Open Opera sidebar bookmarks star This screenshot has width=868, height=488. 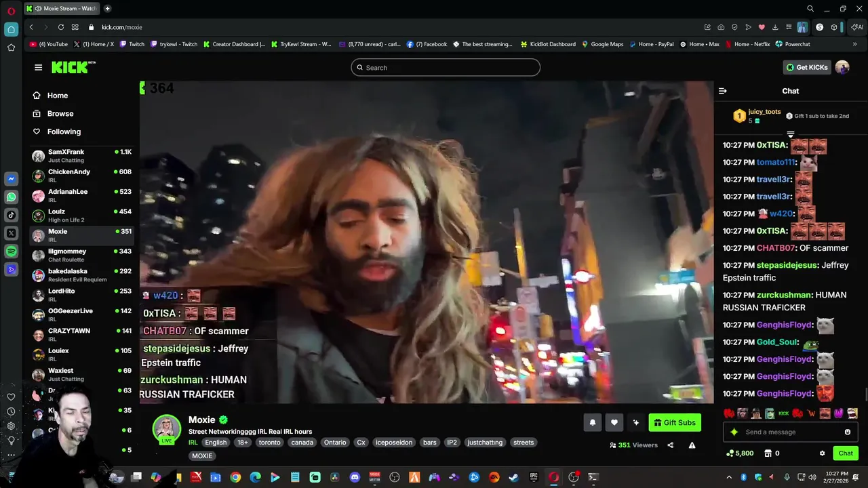(x=11, y=47)
